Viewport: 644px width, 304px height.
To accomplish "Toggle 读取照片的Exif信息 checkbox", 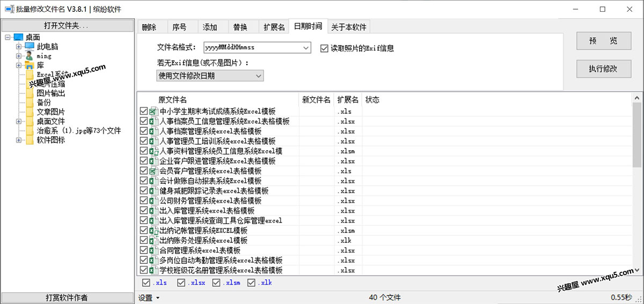I will 324,48.
